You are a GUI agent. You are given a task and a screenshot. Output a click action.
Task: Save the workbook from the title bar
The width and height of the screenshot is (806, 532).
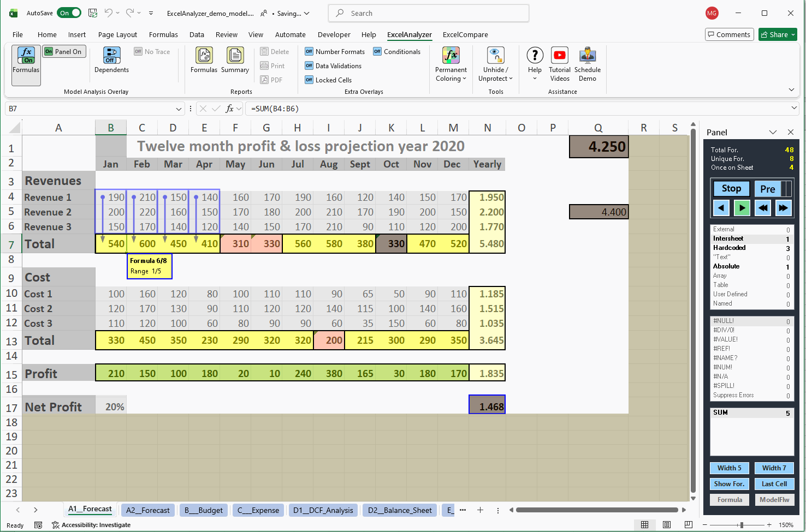point(93,13)
